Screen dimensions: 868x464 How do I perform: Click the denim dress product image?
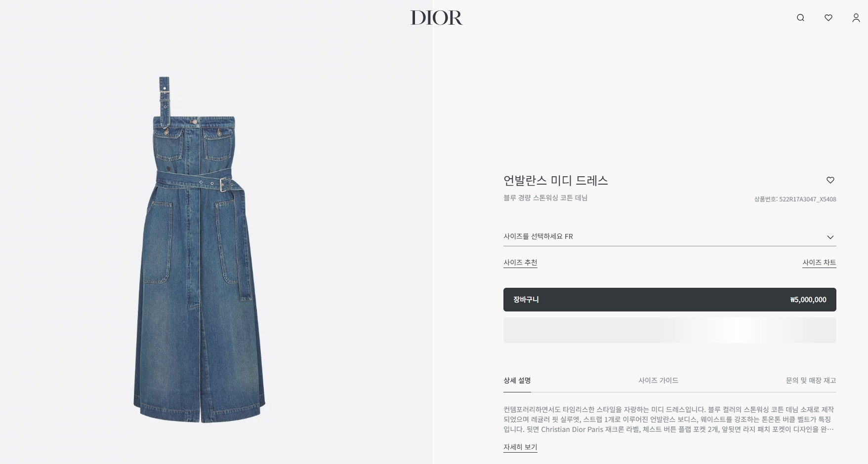(200, 250)
